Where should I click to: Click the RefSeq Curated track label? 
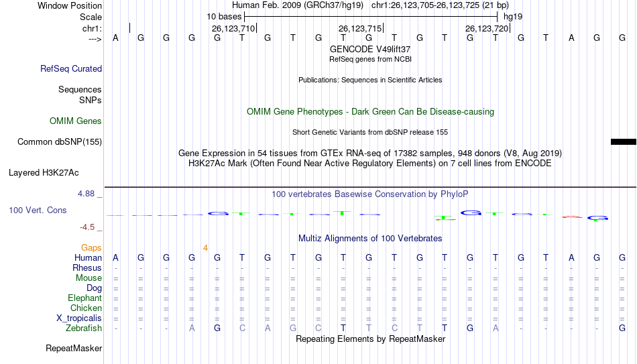[70, 68]
